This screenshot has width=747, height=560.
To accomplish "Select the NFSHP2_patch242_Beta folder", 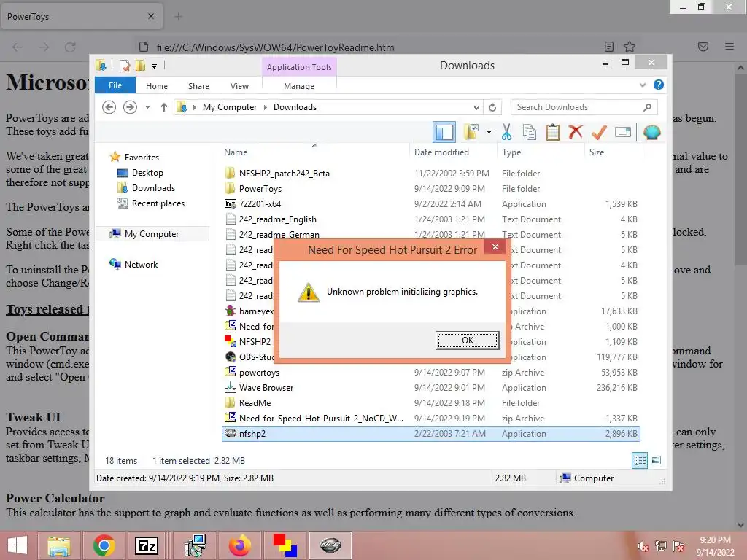I will 430,174.
